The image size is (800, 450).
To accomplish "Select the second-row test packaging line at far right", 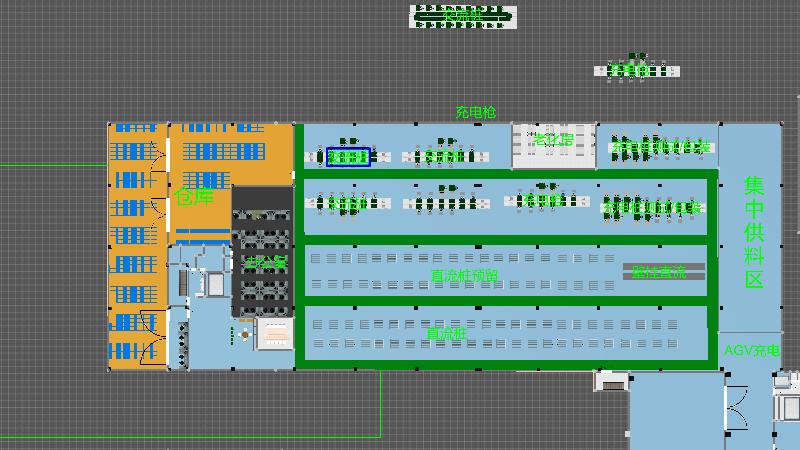I will [651, 207].
